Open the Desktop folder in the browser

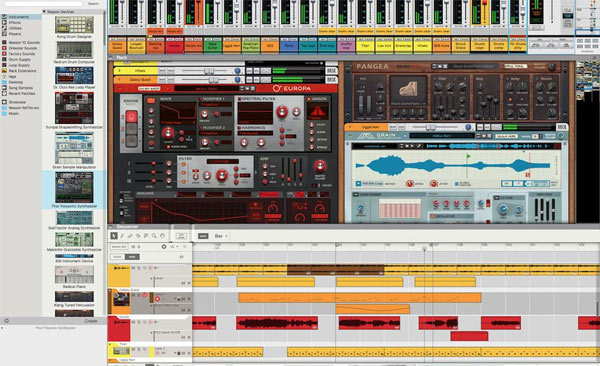16,82
